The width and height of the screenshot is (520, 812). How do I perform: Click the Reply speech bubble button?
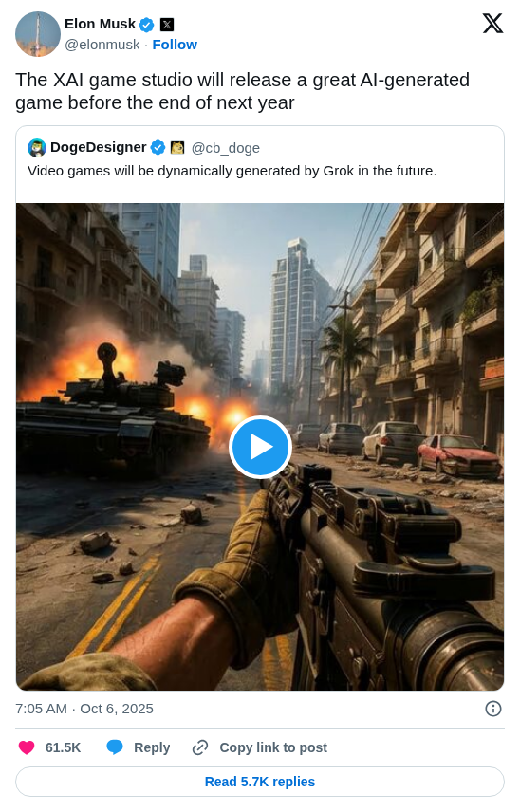139,747
